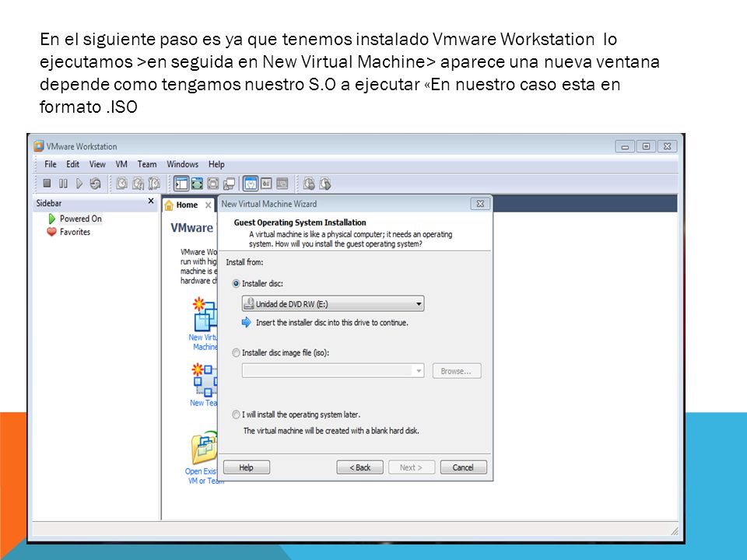This screenshot has height=560, width=747.
Task: Click the blue arrow insert disc hint icon
Action: click(x=247, y=322)
